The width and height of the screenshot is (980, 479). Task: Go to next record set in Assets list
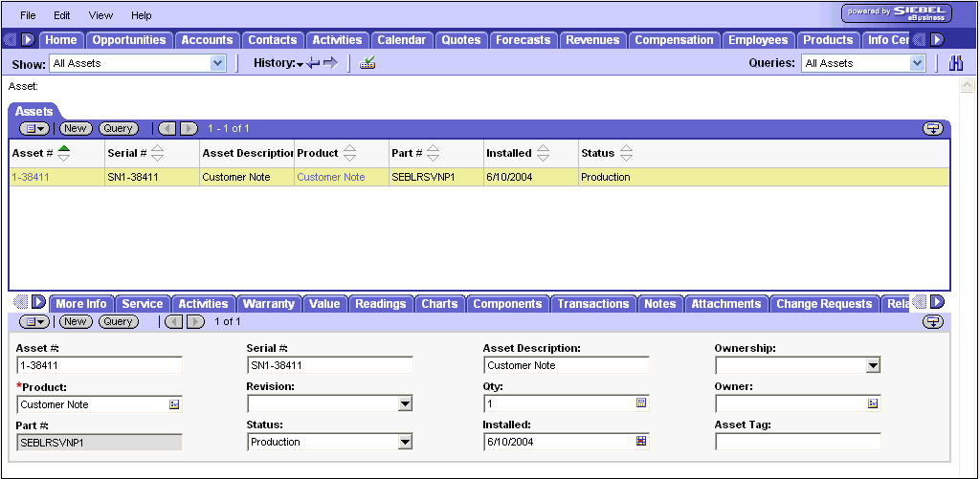[189, 129]
